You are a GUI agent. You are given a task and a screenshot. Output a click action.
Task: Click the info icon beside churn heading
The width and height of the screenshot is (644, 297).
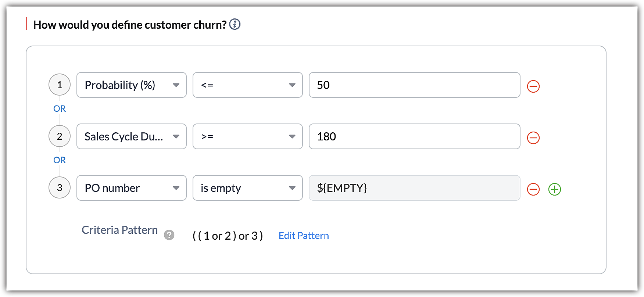point(235,24)
